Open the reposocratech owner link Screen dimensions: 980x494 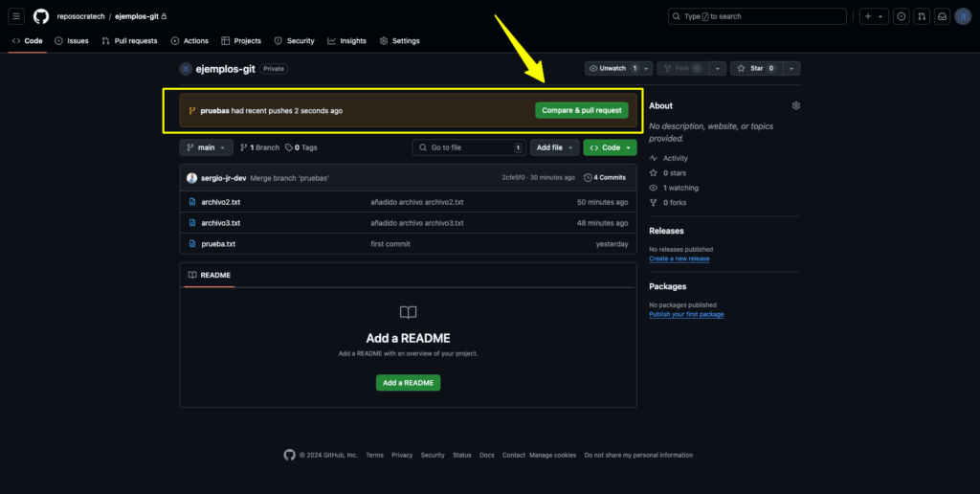(x=80, y=16)
